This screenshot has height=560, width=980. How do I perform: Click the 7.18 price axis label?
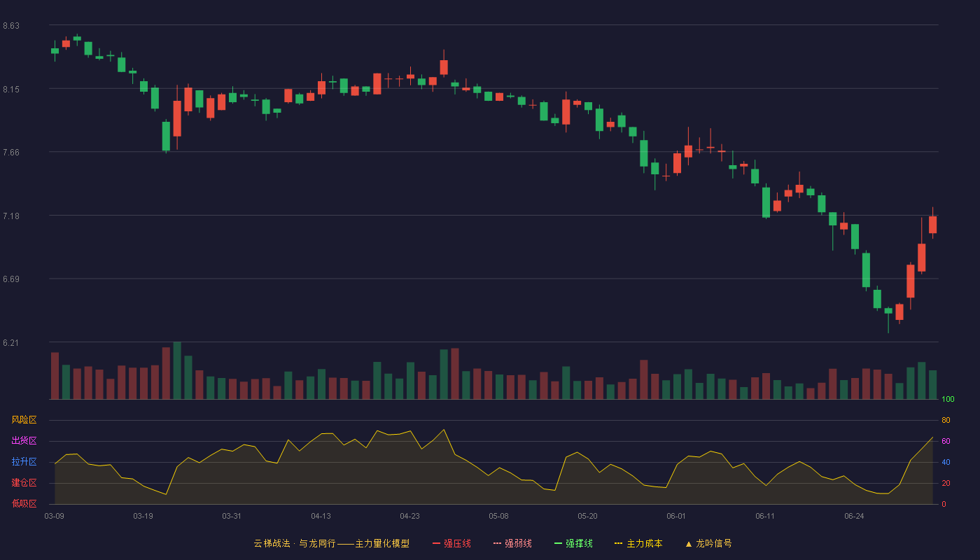click(11, 216)
